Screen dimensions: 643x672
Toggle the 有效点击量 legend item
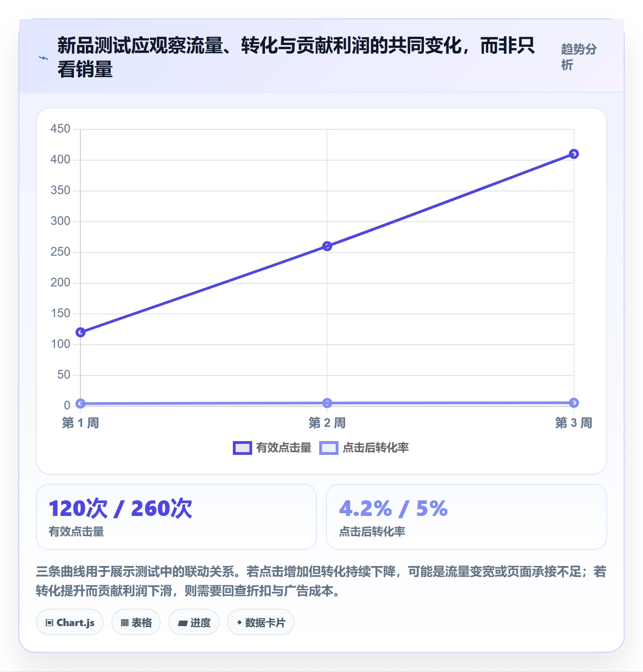tap(272, 448)
